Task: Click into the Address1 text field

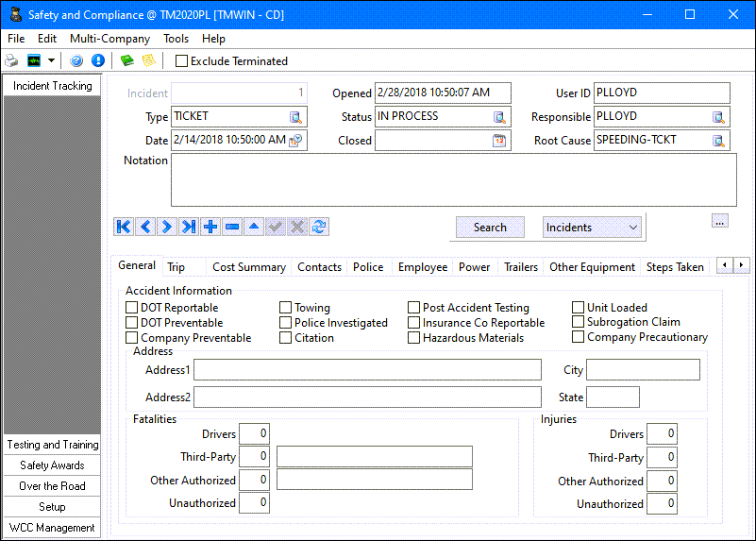Action: (x=367, y=369)
